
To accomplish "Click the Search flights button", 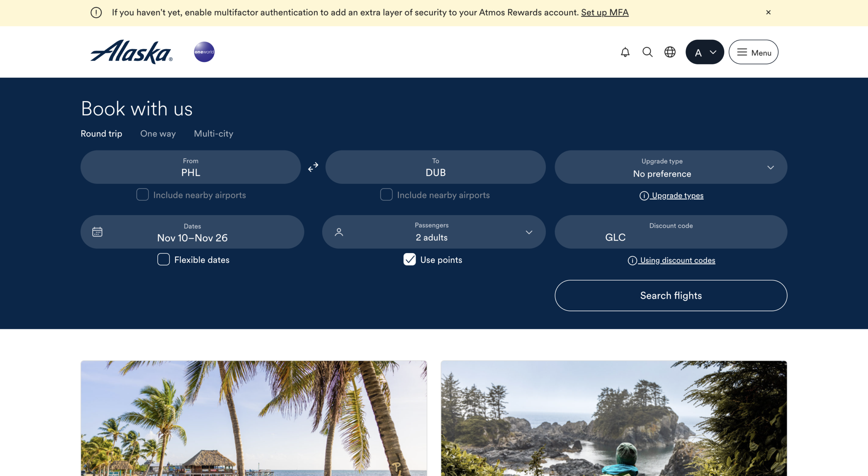I will tap(671, 295).
